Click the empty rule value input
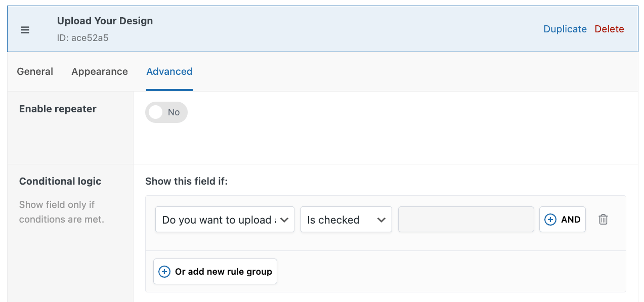The width and height of the screenshot is (644, 302). [x=465, y=219]
